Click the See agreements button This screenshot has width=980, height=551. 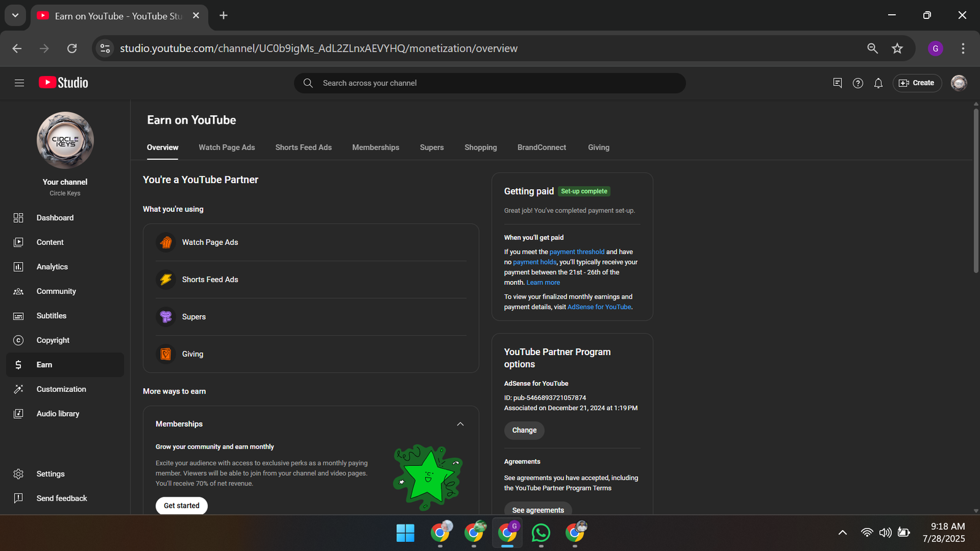point(538,509)
